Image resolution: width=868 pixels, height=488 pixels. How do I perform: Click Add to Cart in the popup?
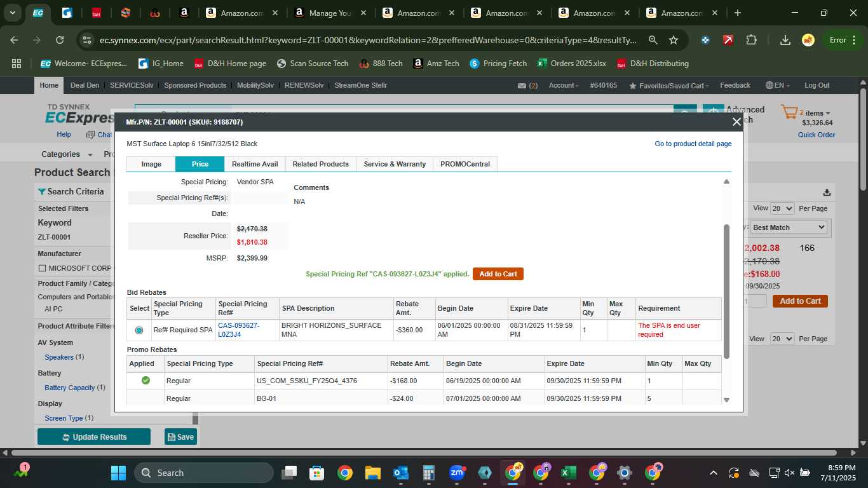[x=498, y=274]
